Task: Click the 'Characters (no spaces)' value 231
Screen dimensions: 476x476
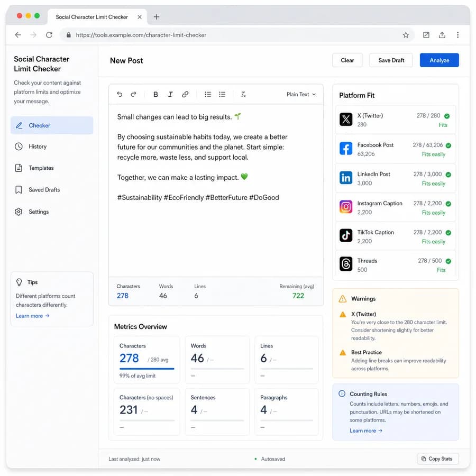Action: tap(129, 410)
